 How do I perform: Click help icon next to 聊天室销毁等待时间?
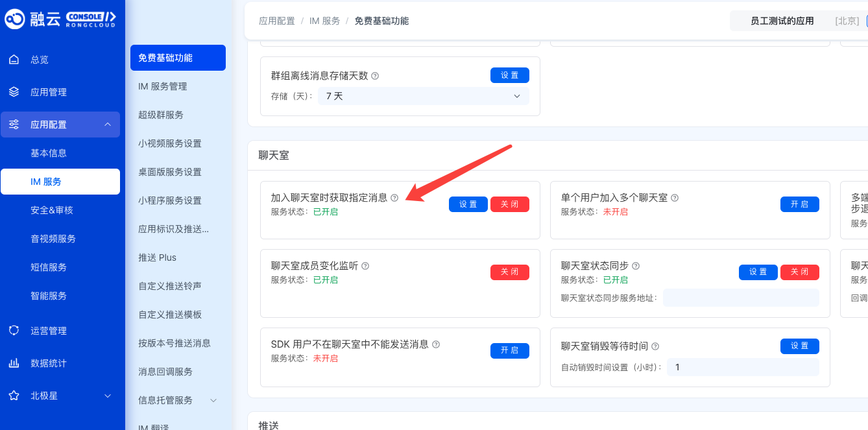point(655,346)
